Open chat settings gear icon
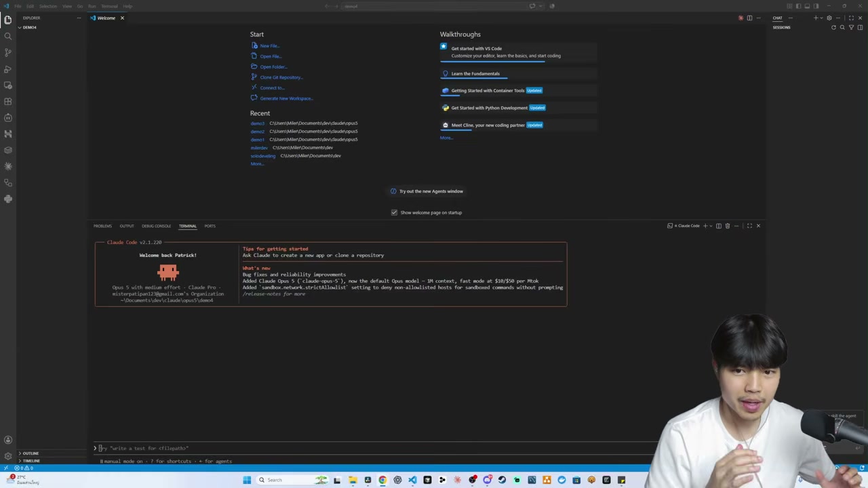 (x=829, y=18)
